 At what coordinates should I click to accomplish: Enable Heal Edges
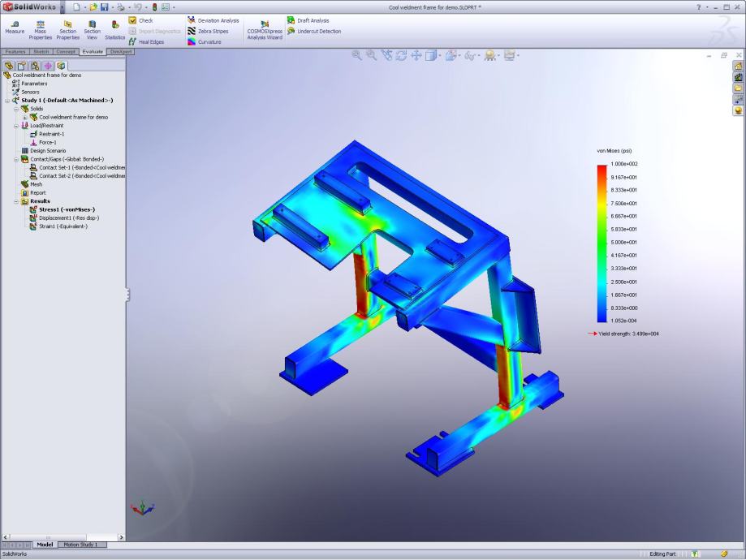pos(150,41)
